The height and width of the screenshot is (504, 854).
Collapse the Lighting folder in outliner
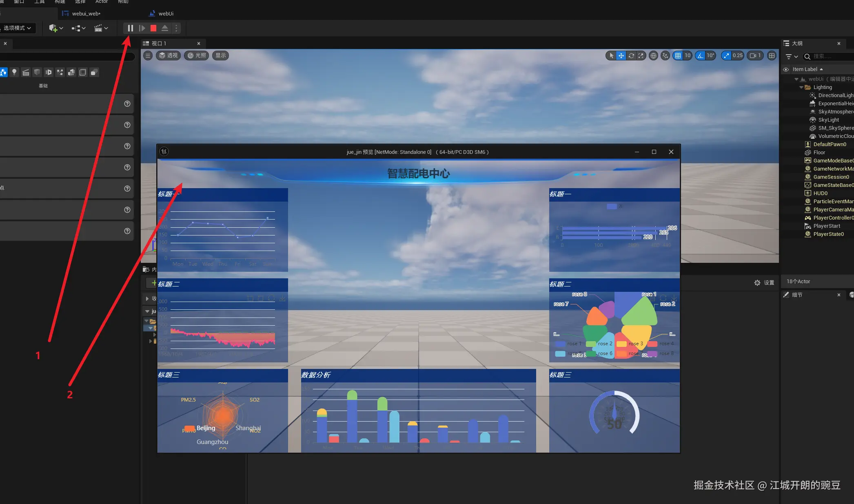(801, 87)
